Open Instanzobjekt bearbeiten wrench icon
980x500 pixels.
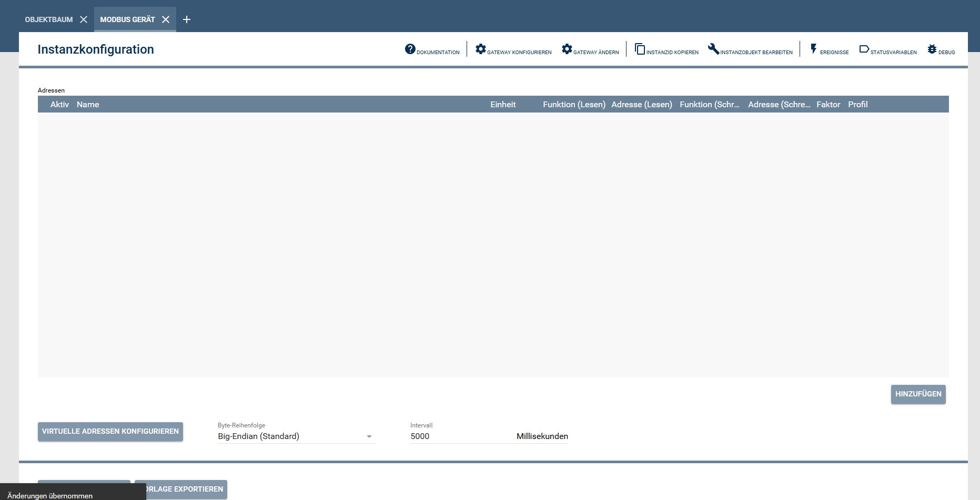tap(713, 49)
